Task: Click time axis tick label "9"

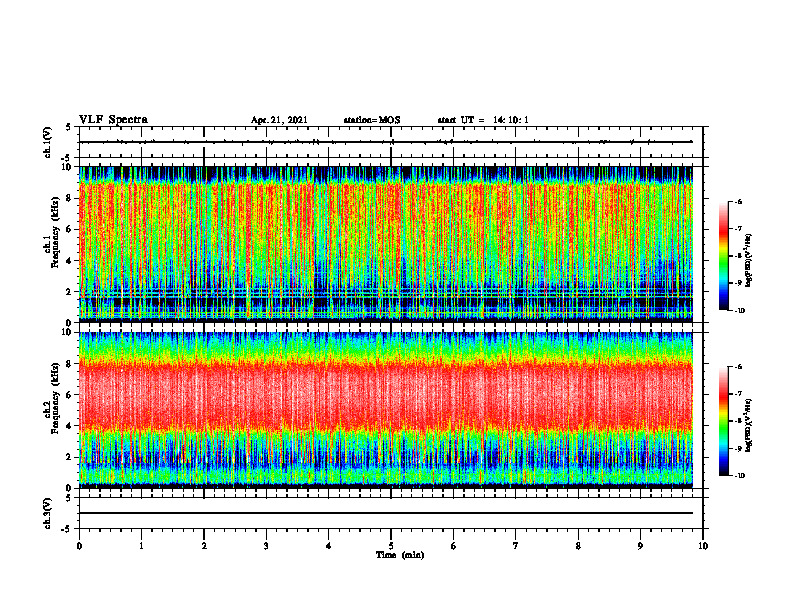Action: 640,546
